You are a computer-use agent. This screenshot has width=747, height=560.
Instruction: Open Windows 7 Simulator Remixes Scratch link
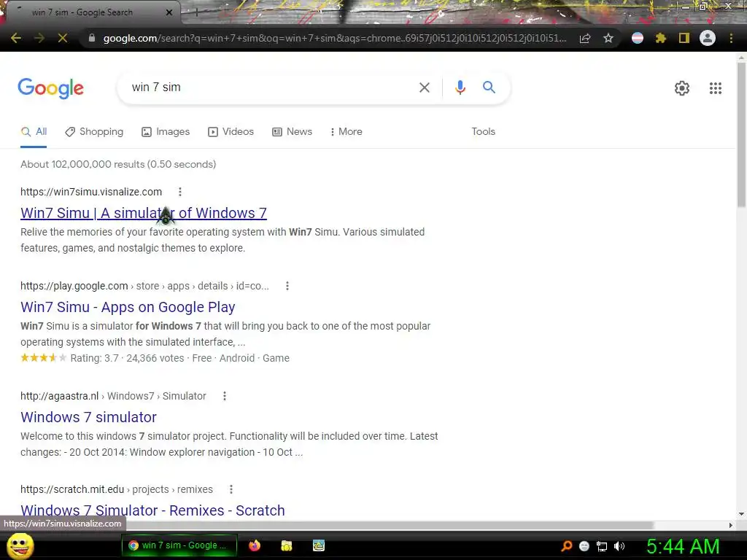tap(152, 510)
